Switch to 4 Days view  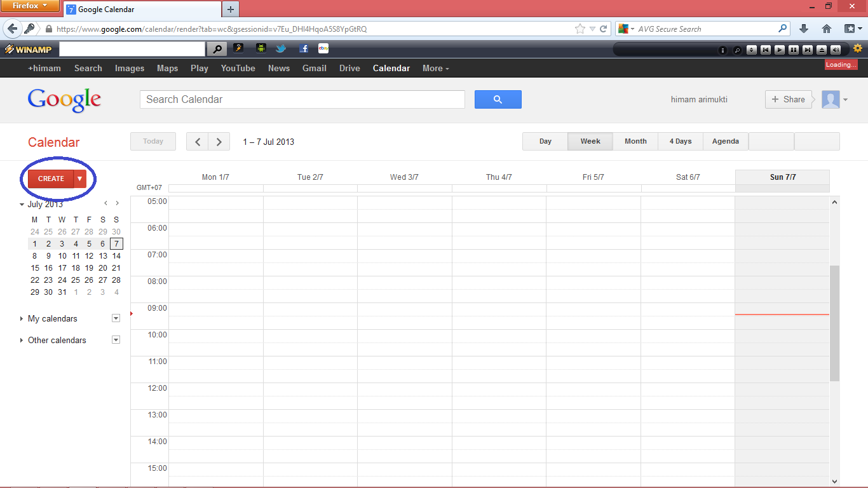[x=681, y=141]
